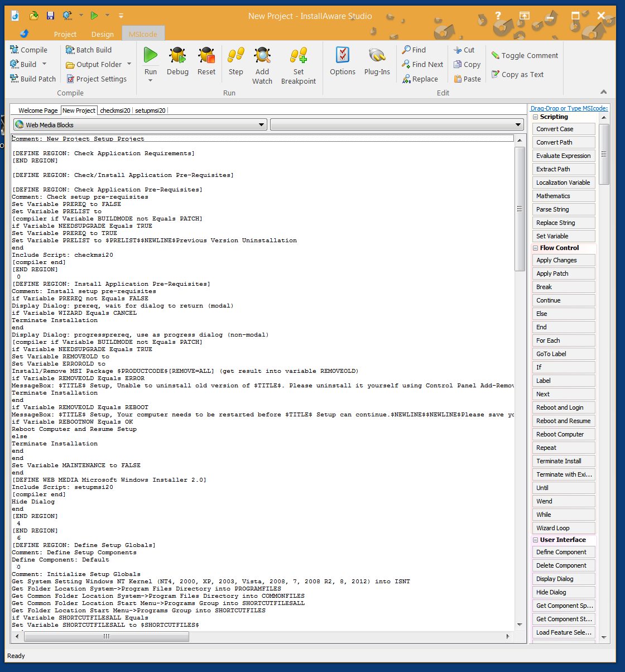Click the Reset debug icon

pos(206,55)
